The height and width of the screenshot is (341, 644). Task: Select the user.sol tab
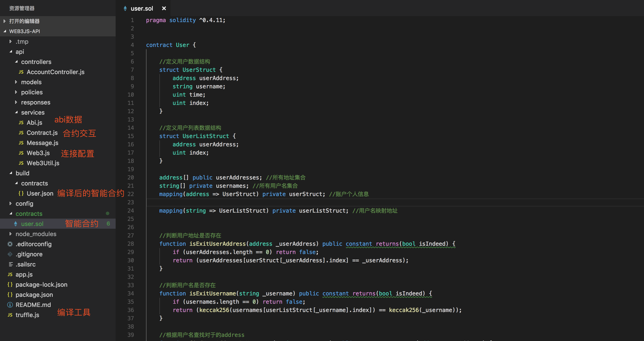click(143, 8)
